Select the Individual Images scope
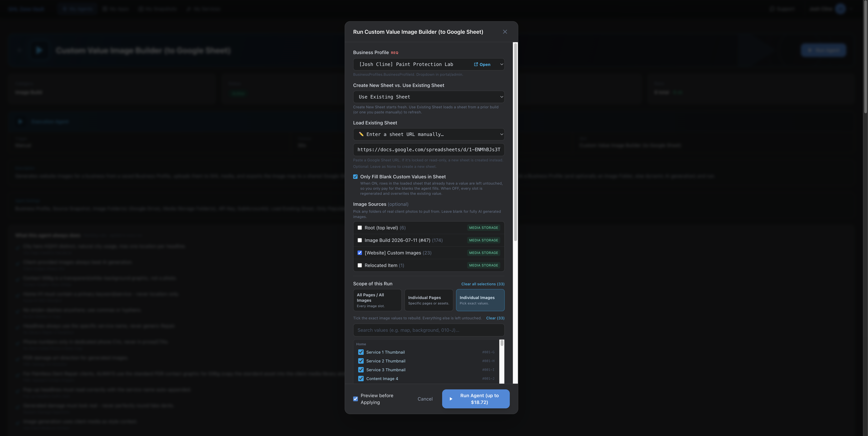Viewport: 868px width, 436px height. point(480,300)
